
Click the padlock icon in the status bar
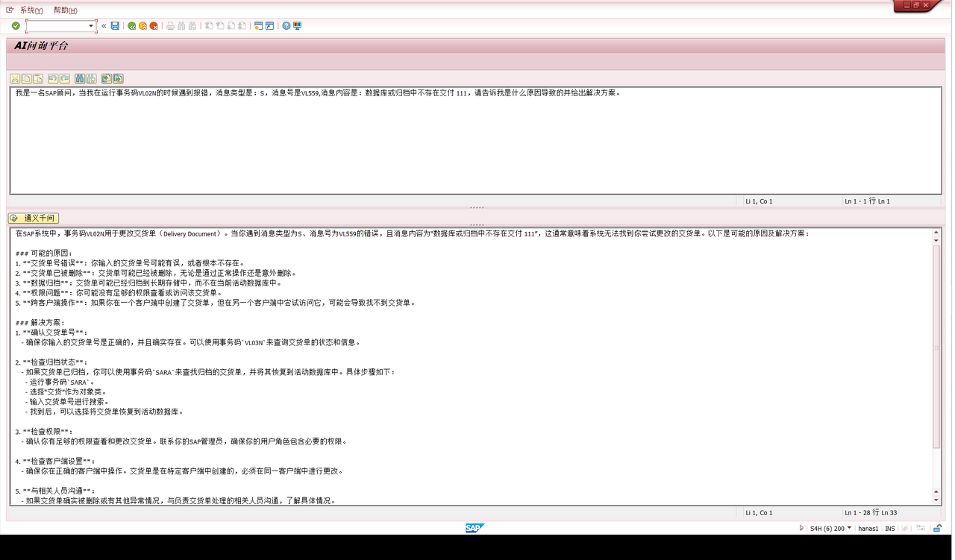937,528
